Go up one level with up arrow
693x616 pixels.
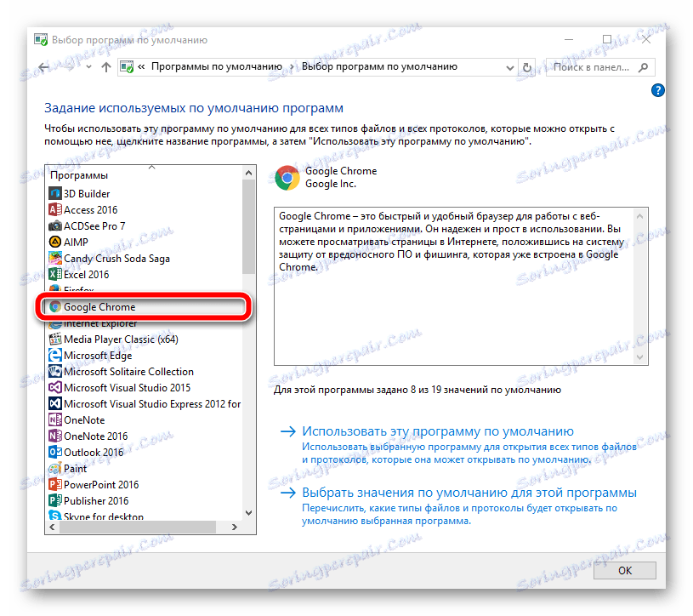[x=106, y=67]
